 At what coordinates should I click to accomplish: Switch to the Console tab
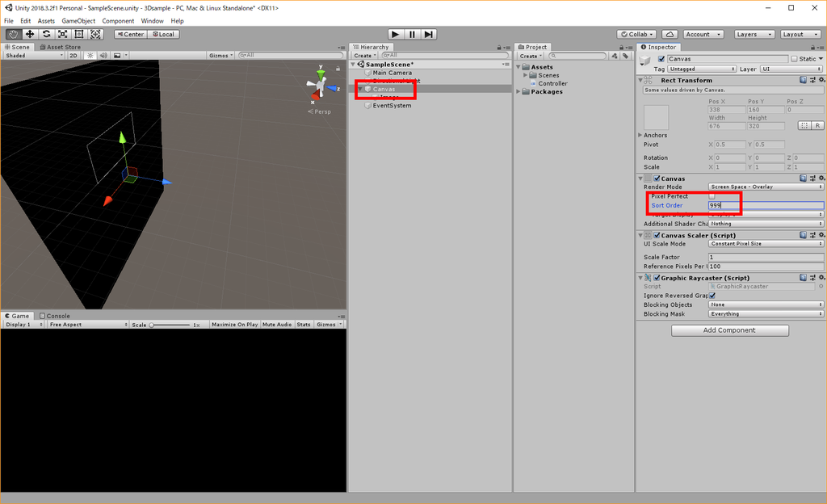(55, 316)
